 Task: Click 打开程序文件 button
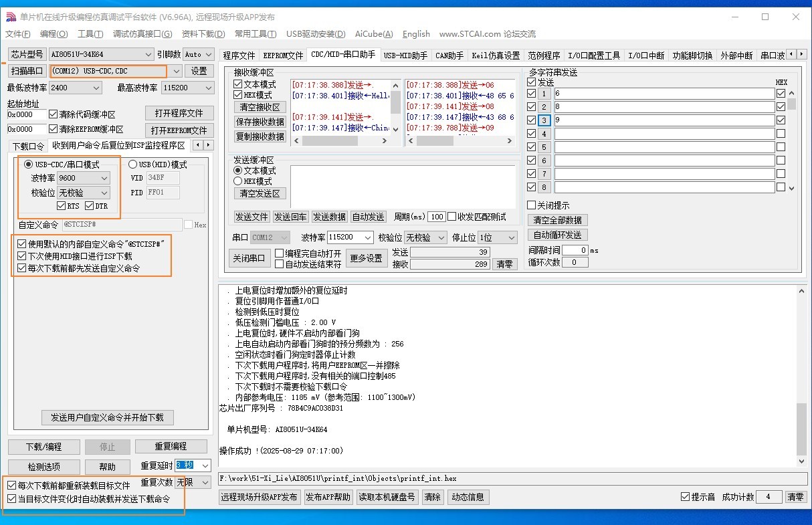(x=179, y=113)
